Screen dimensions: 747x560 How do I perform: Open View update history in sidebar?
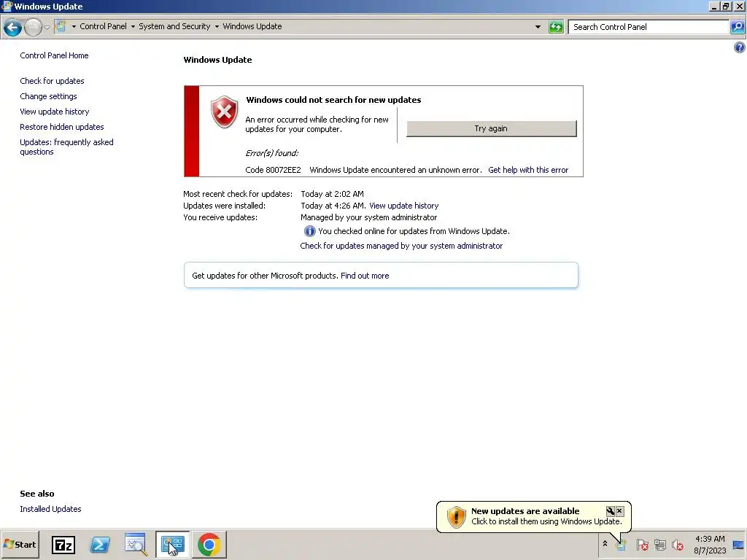click(x=54, y=112)
